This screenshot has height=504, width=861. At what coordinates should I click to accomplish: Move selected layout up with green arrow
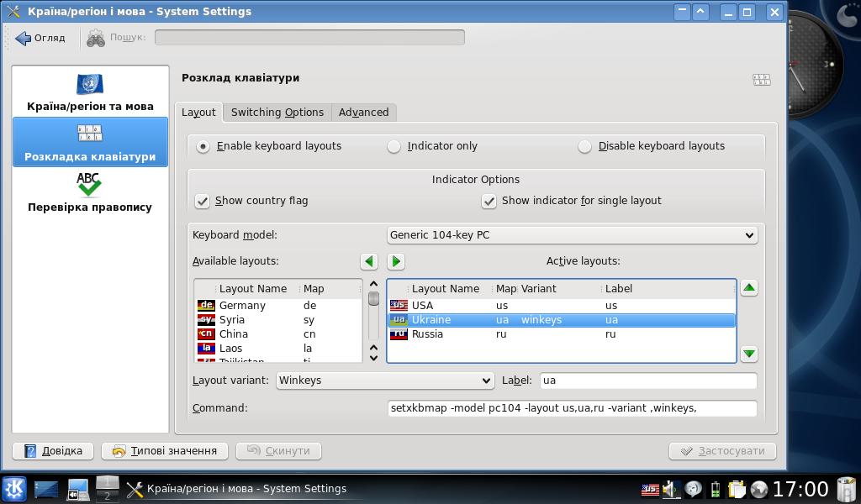point(749,288)
